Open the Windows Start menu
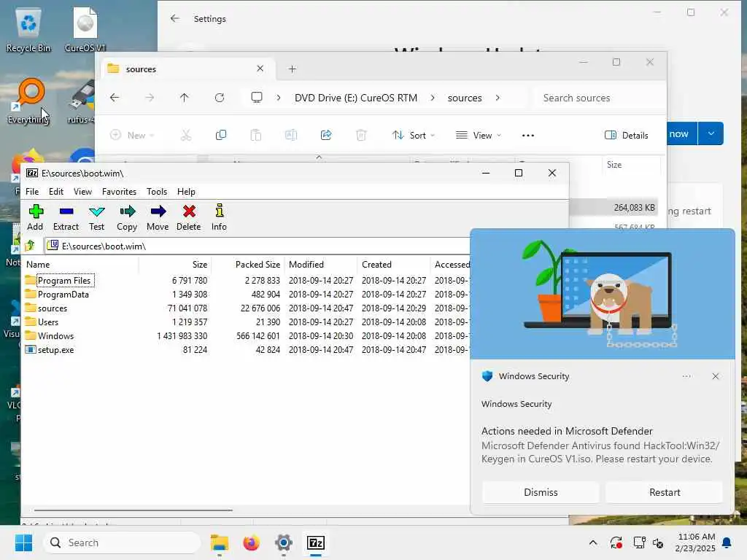The height and width of the screenshot is (560, 747). tap(24, 542)
